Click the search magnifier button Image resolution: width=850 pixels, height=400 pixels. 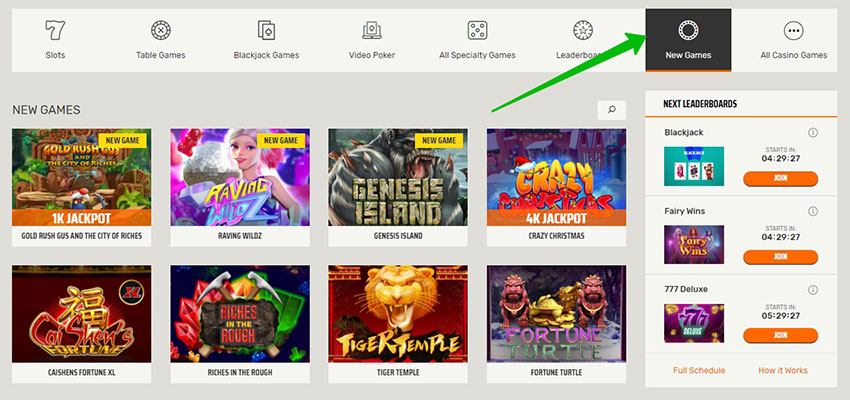pyautogui.click(x=611, y=109)
